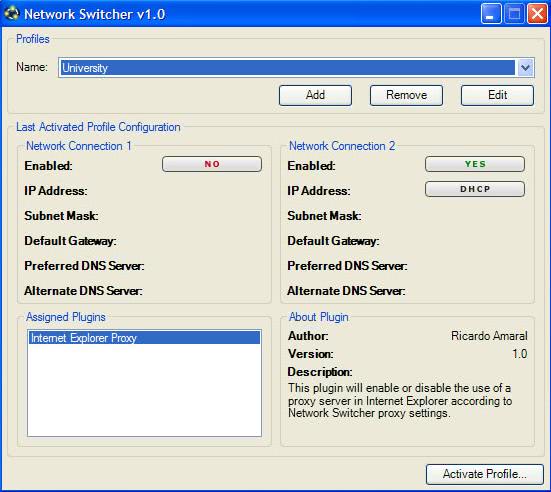
Task: Activate the selected profile
Action: point(485,474)
